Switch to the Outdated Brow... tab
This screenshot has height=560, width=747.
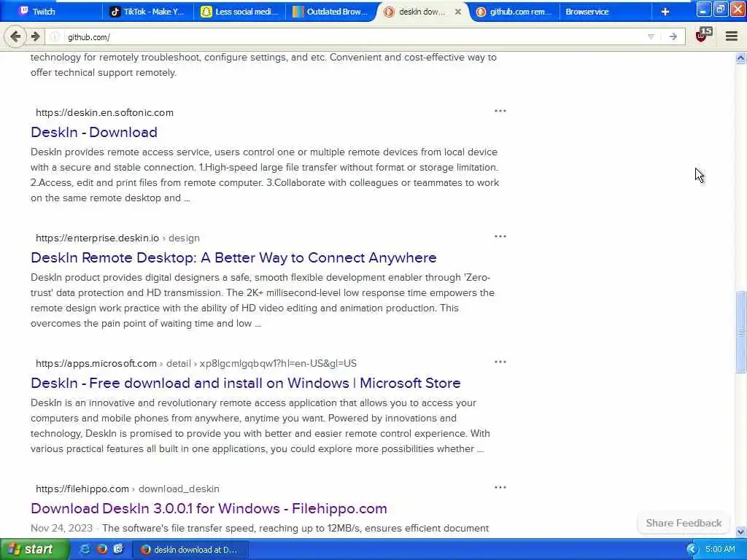(x=332, y=12)
